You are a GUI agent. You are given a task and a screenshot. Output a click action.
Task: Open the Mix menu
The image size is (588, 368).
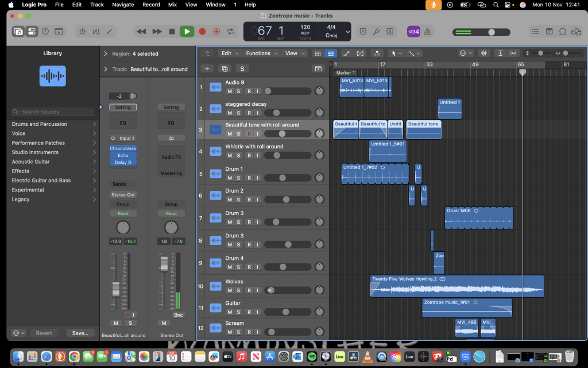pos(172,5)
